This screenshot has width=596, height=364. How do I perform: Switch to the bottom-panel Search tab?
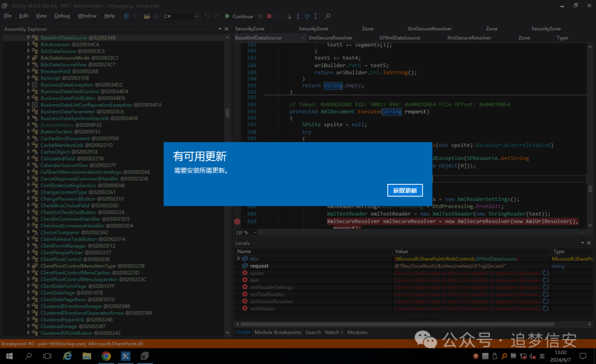pyautogui.click(x=313, y=332)
